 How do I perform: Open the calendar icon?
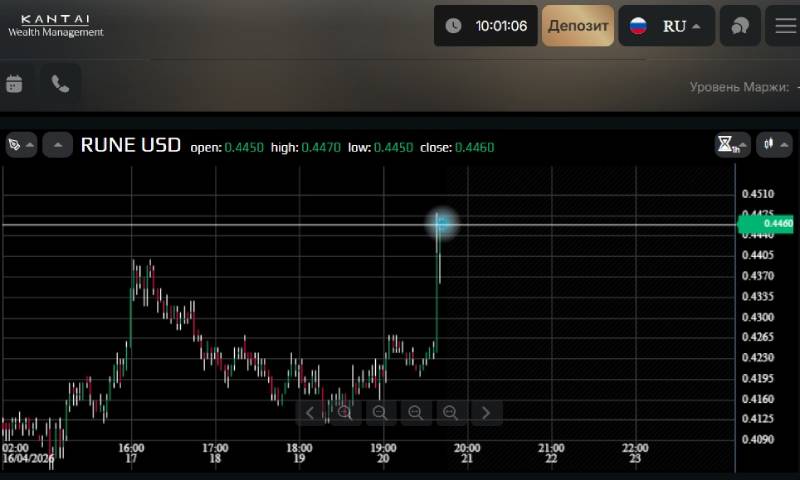click(x=14, y=84)
